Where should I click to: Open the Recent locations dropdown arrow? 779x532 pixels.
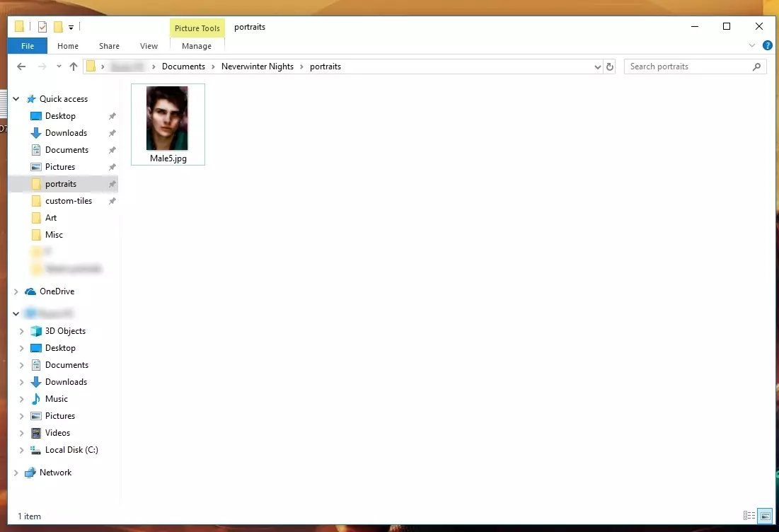(x=59, y=66)
